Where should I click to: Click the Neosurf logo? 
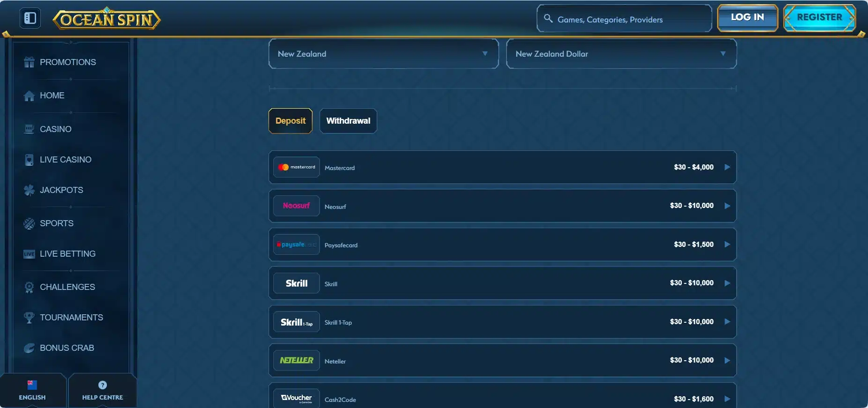pos(297,206)
